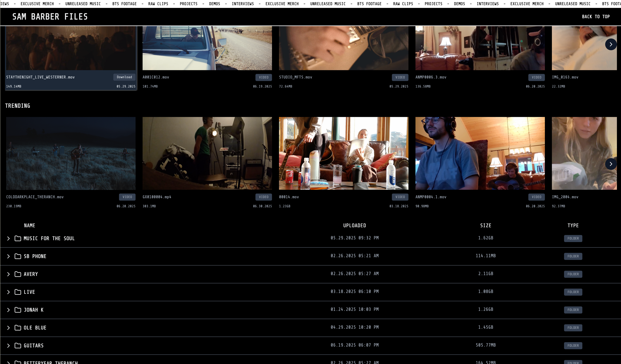Image resolution: width=621 pixels, height=364 pixels.
Task: Click the OLE BLUE folder icon
Action: (x=18, y=328)
